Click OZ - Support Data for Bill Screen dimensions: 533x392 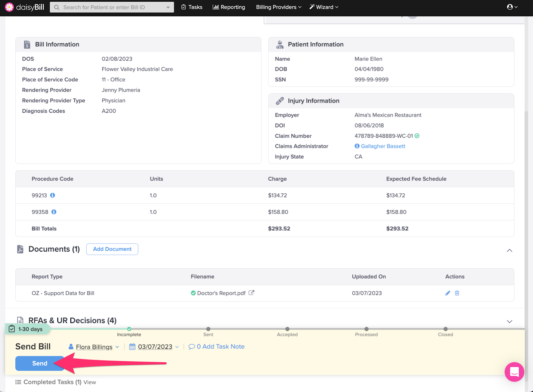tap(63, 293)
